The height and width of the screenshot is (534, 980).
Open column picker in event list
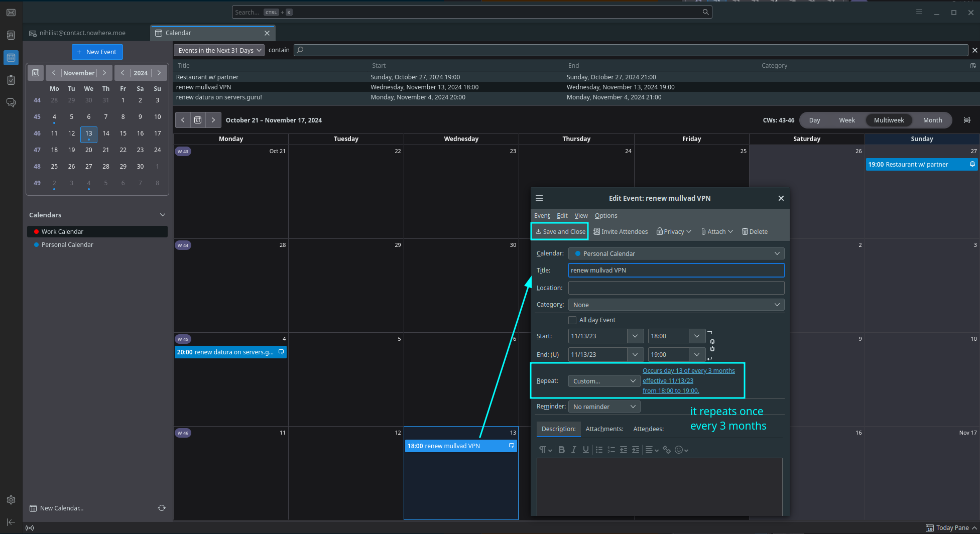click(x=973, y=66)
